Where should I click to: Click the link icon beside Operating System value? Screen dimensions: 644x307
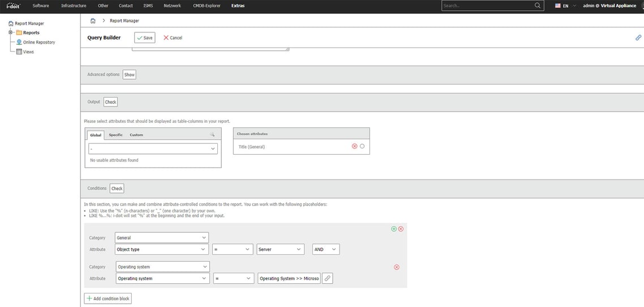[327, 278]
